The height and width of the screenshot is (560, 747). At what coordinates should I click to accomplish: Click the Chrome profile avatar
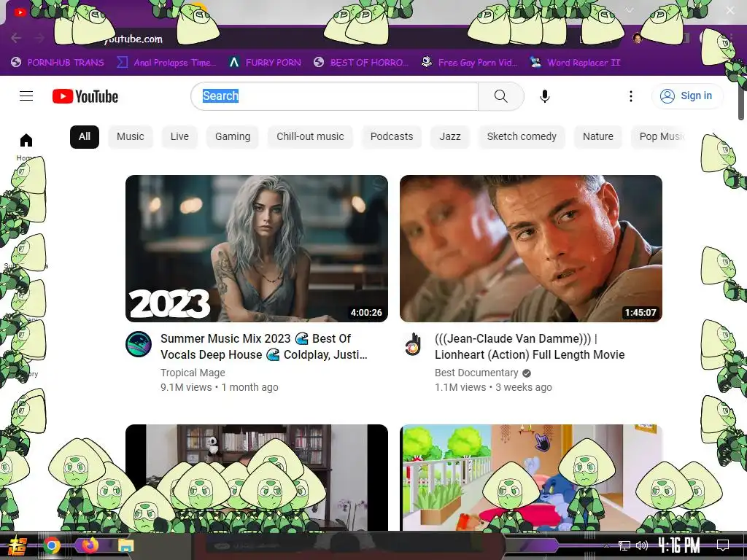coord(637,38)
